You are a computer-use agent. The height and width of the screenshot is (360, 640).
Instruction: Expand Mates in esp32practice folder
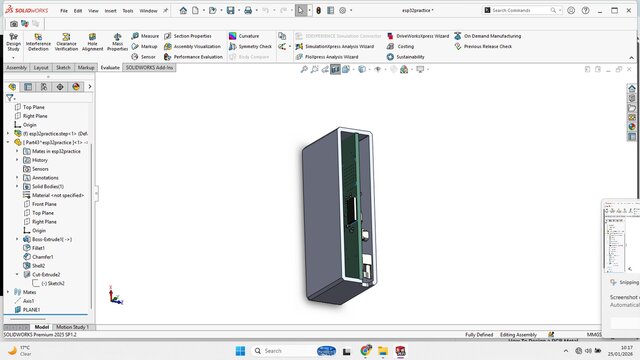click(x=17, y=151)
